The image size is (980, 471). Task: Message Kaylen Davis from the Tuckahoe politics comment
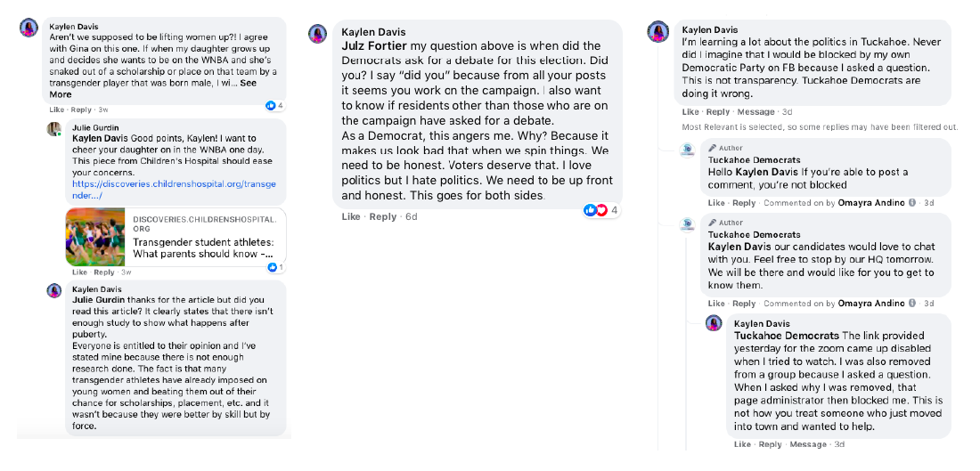click(756, 112)
